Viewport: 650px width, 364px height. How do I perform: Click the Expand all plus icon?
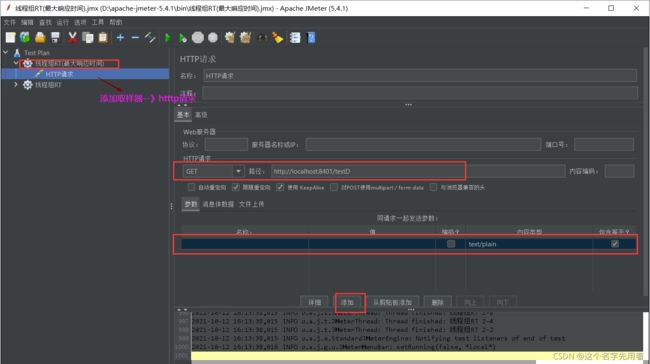tap(120, 38)
